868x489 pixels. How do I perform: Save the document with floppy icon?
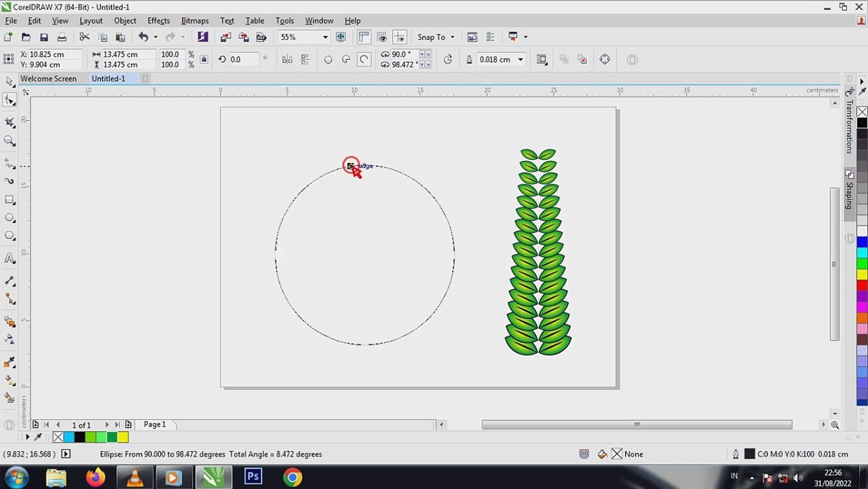click(x=44, y=37)
